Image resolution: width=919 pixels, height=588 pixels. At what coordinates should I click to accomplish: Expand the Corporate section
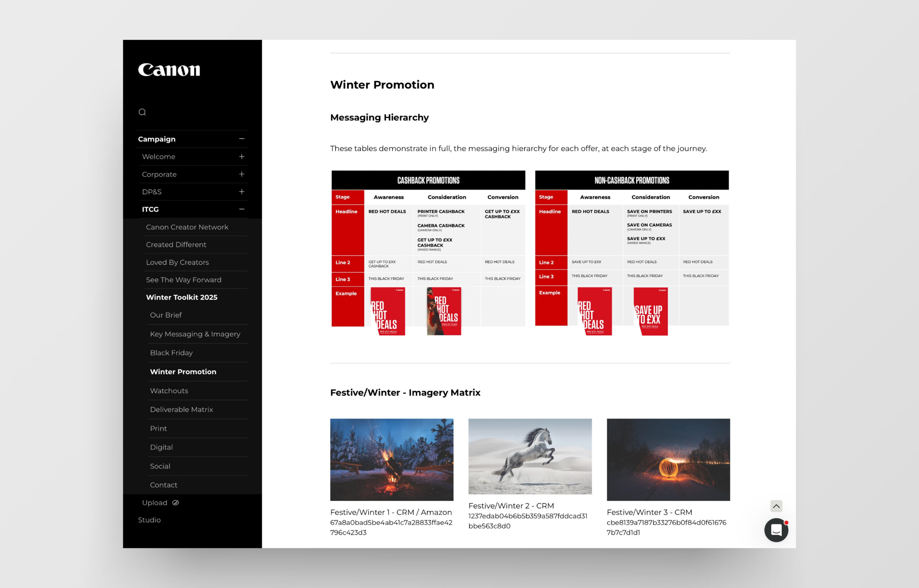(x=241, y=174)
